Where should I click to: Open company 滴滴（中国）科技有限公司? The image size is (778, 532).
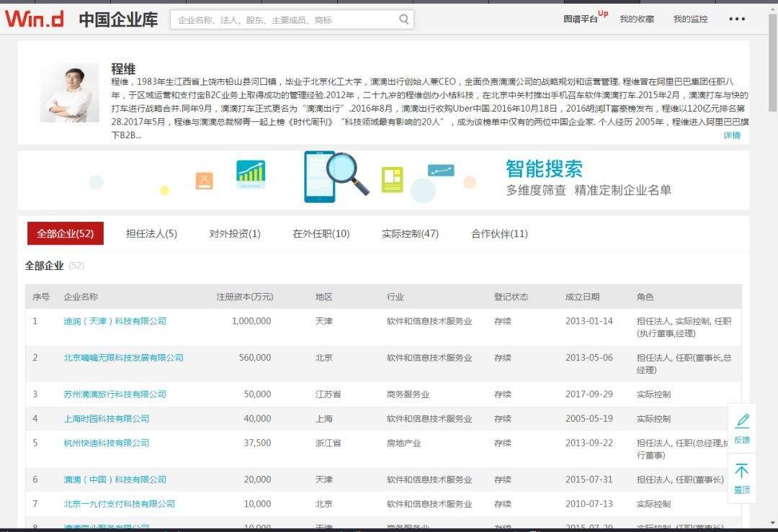click(115, 480)
